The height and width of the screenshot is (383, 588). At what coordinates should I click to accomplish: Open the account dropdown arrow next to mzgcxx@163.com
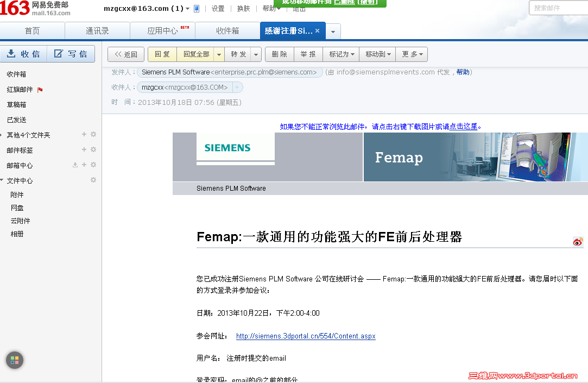tap(187, 9)
